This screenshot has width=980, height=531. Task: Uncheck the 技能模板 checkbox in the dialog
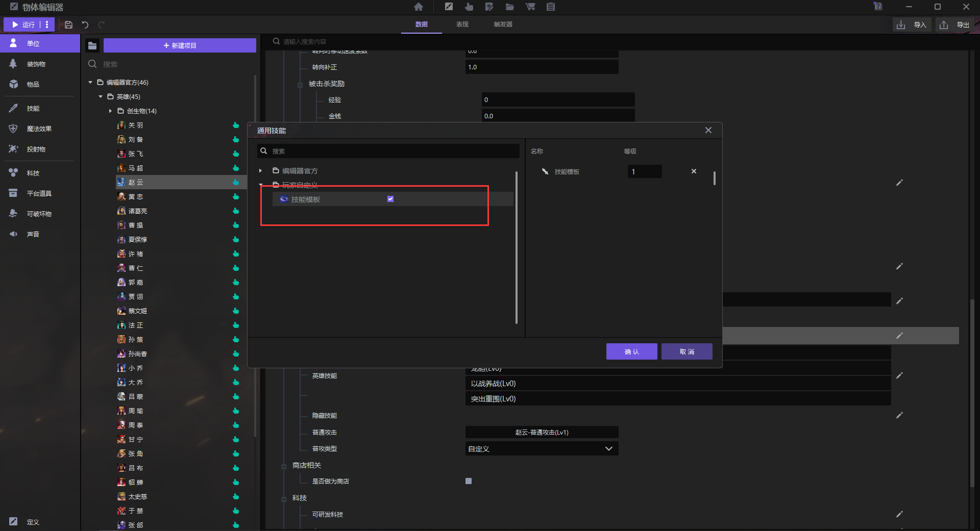click(x=390, y=199)
